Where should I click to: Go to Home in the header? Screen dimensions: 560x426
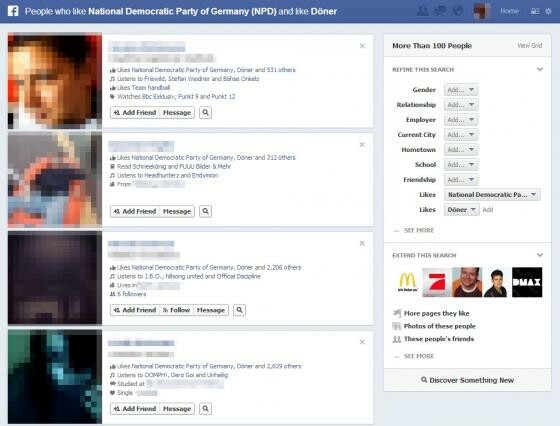pos(509,11)
